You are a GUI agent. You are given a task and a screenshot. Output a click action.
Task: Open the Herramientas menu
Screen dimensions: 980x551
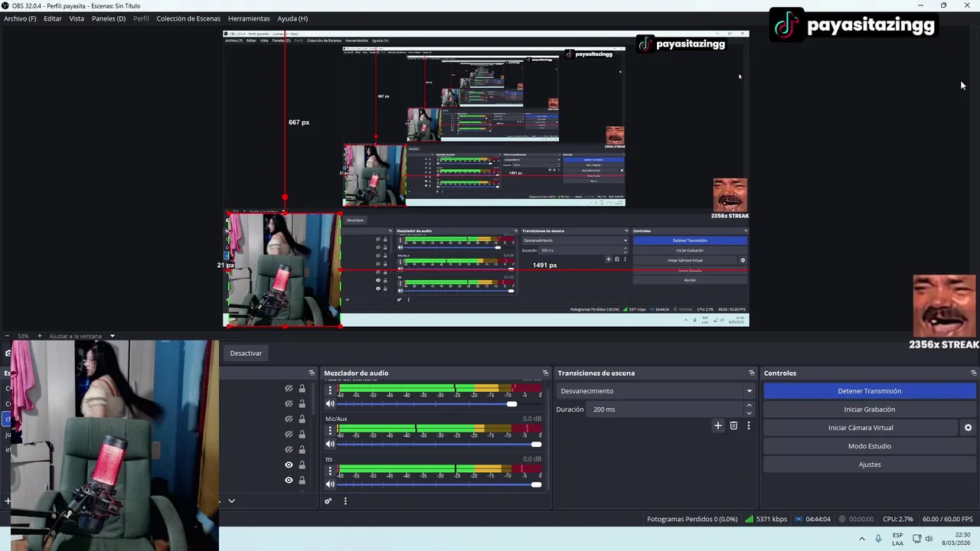(x=249, y=18)
